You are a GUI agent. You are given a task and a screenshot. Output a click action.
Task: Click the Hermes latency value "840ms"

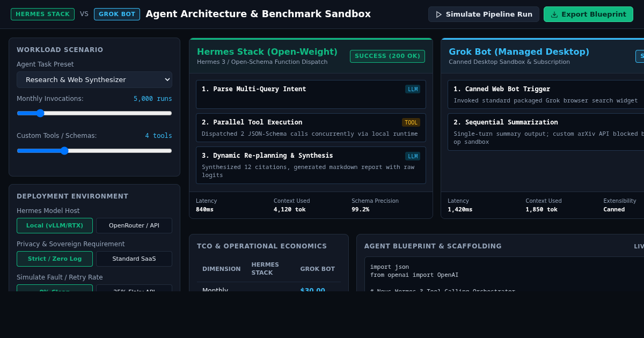(x=204, y=210)
